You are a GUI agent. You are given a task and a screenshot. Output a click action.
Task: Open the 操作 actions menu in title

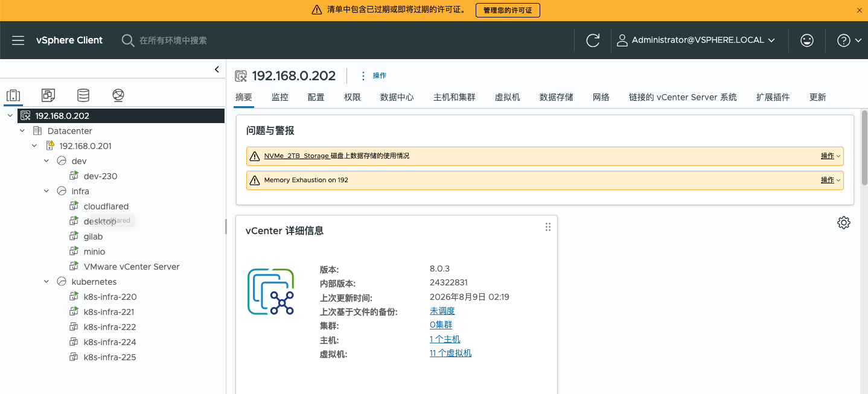point(373,75)
